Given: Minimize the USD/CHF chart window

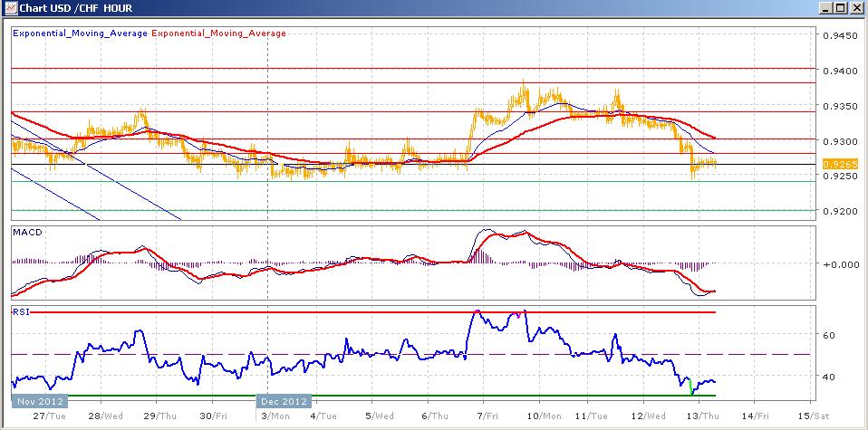Looking at the screenshot, I should pyautogui.click(x=825, y=9).
